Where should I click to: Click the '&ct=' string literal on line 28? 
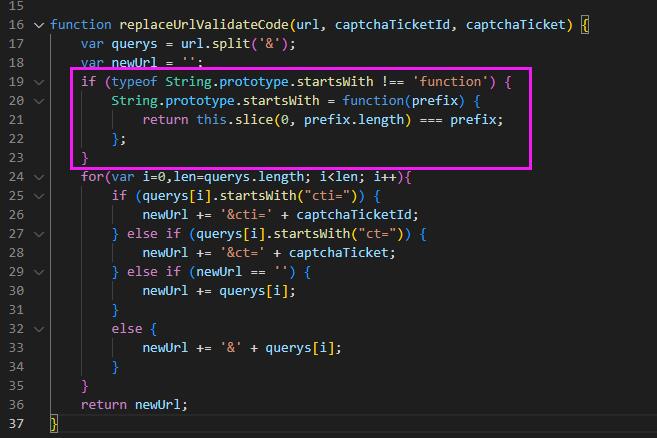click(243, 253)
